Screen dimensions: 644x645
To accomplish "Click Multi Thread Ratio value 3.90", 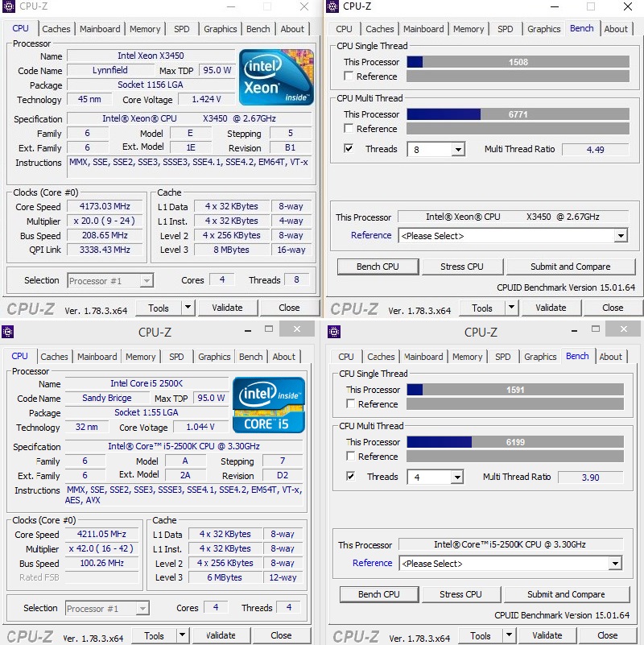I will (x=591, y=478).
